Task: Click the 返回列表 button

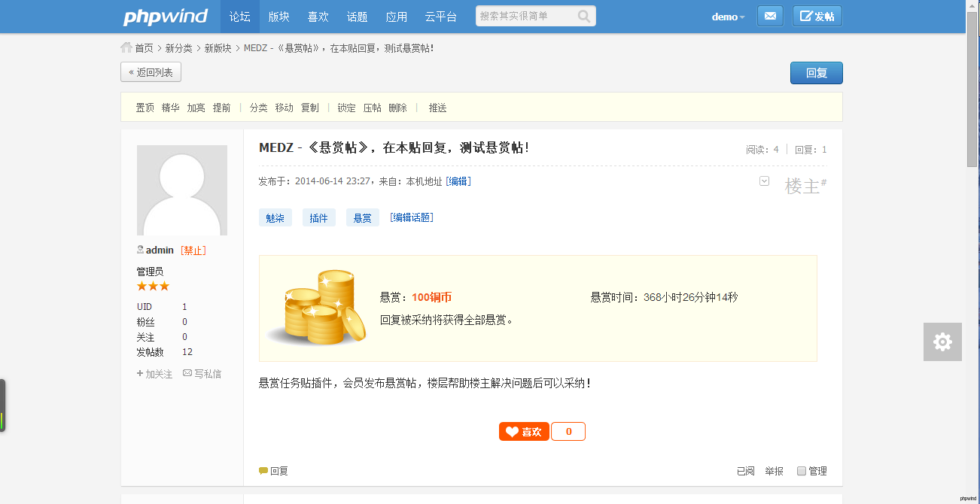Action: tap(151, 72)
